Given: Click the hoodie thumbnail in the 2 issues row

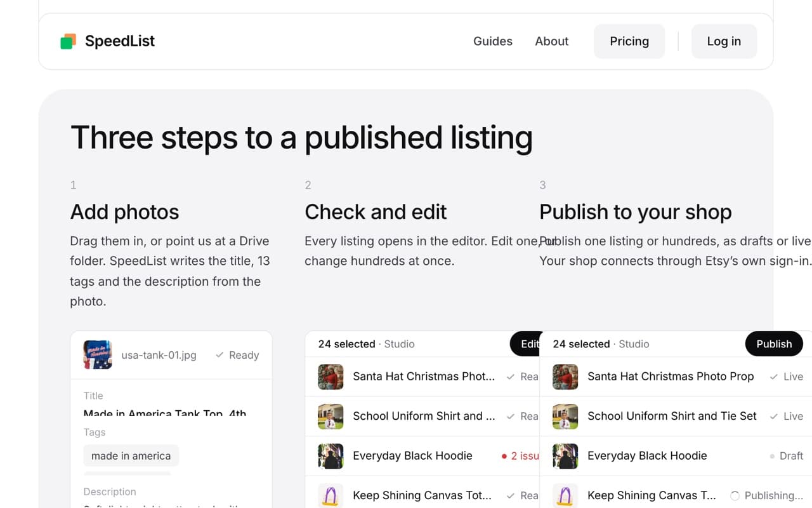Looking at the screenshot, I should click(331, 456).
